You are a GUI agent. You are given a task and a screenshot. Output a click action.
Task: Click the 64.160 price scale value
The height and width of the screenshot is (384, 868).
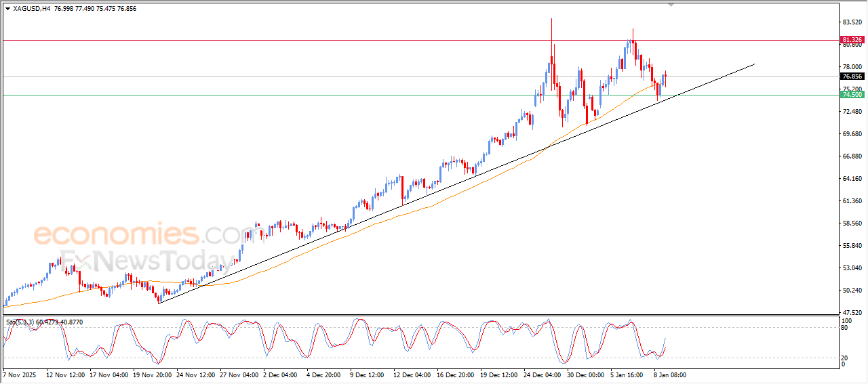(x=852, y=179)
